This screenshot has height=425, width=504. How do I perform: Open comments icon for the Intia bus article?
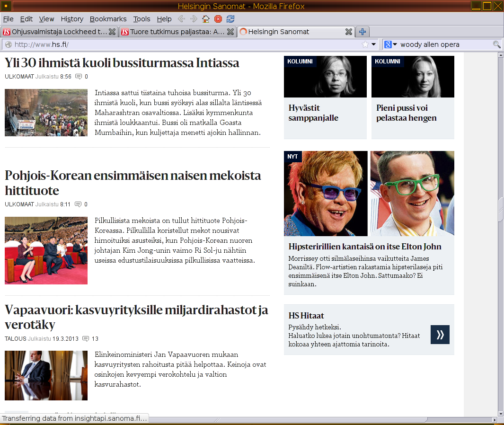[79, 77]
